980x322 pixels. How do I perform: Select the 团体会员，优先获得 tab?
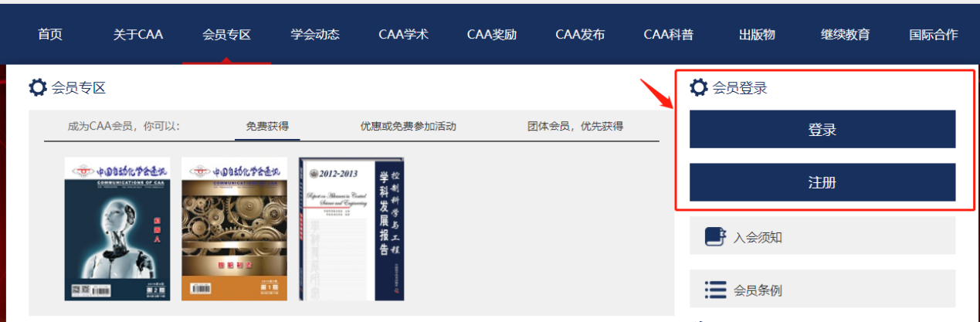(x=575, y=126)
